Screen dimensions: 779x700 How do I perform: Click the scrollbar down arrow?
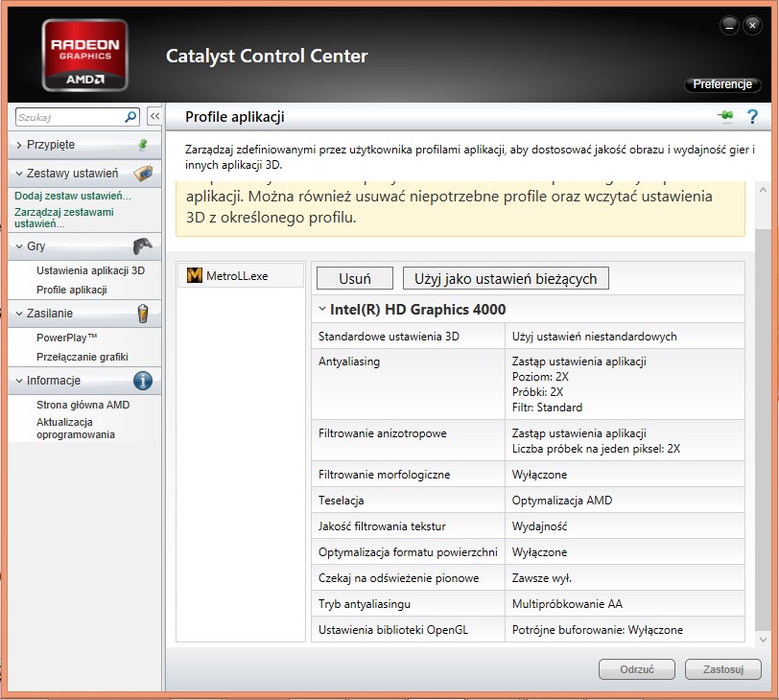pyautogui.click(x=763, y=640)
